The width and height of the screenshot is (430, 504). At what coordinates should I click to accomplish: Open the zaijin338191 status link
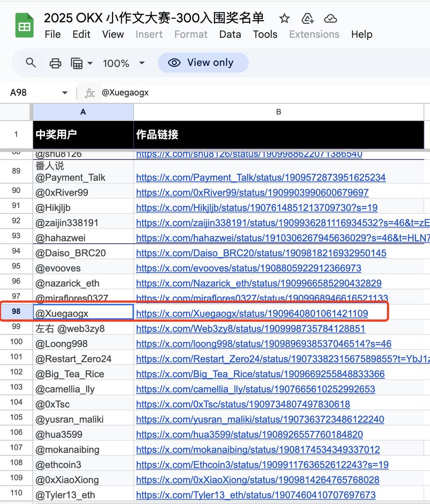(x=283, y=223)
